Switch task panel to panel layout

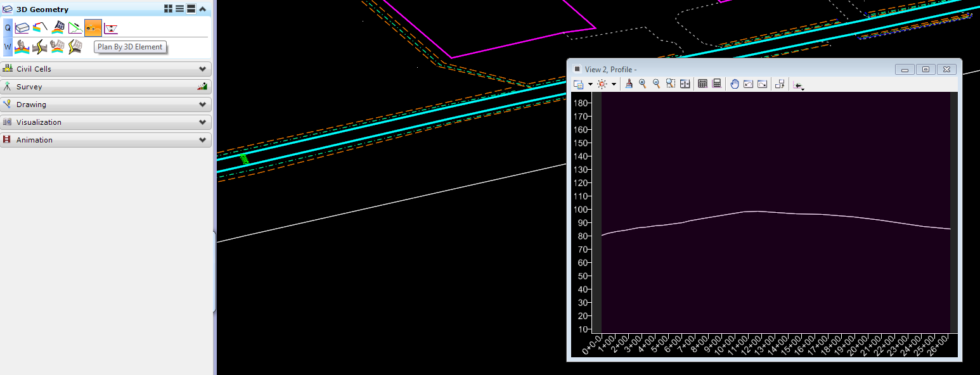tap(191, 9)
